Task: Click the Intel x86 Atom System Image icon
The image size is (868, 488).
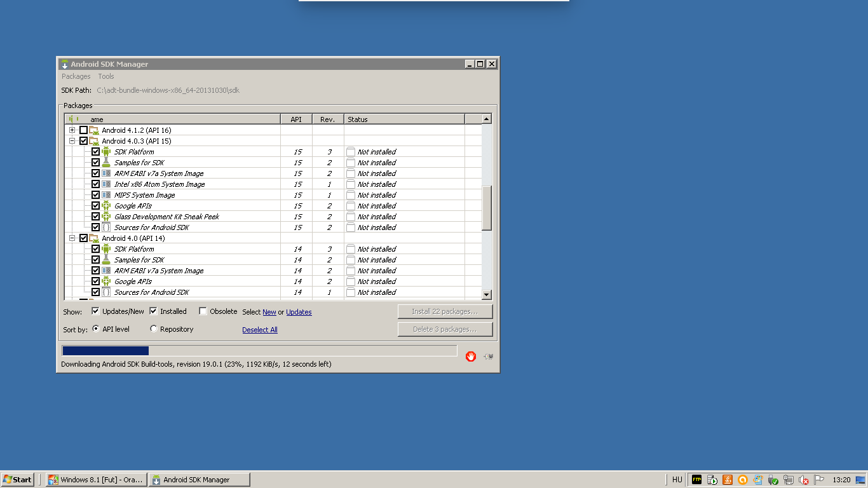Action: click(x=106, y=184)
